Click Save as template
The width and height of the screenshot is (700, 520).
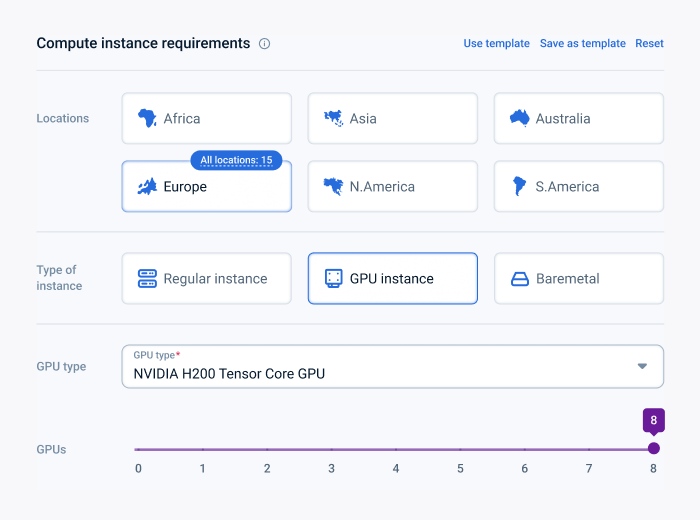coord(582,44)
